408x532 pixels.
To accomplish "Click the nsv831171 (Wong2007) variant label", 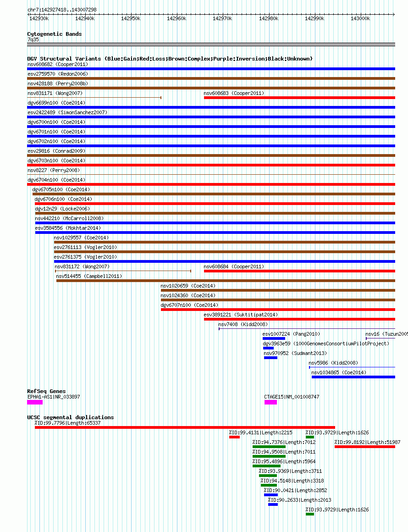I will [x=55, y=93].
